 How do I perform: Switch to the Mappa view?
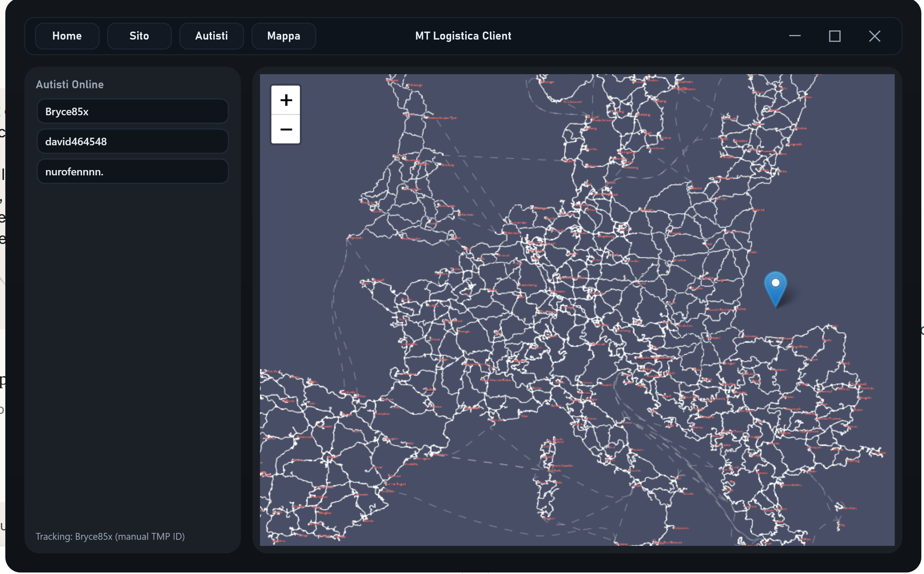tap(284, 36)
